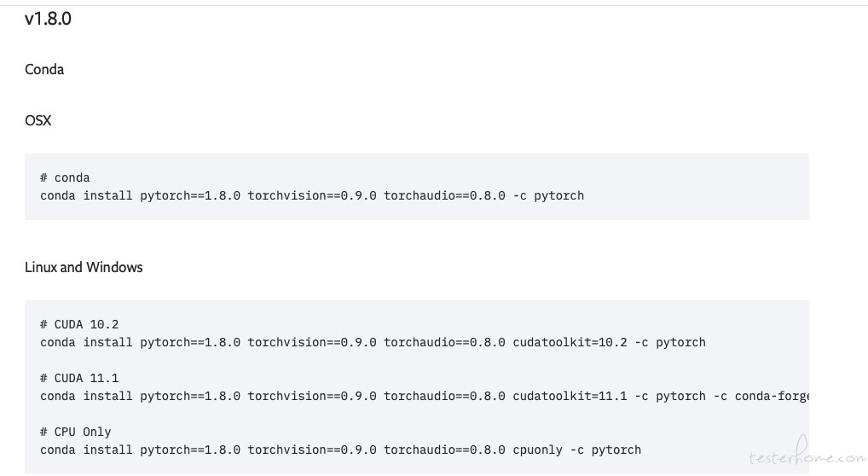Click the Linux and Windows subheading
This screenshot has width=868, height=476.
[x=84, y=267]
